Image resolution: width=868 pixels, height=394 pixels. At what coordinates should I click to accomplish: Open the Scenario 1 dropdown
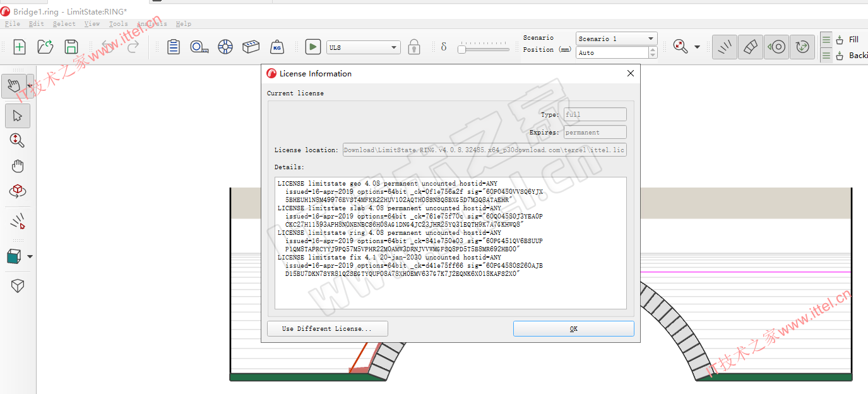617,39
